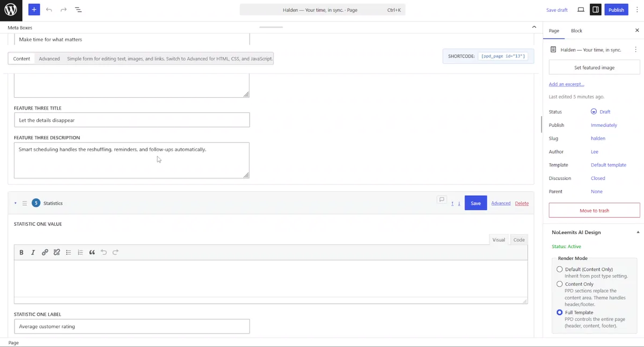Open the top toolbar options menu
Screen dimensions: 644x347
click(636, 10)
